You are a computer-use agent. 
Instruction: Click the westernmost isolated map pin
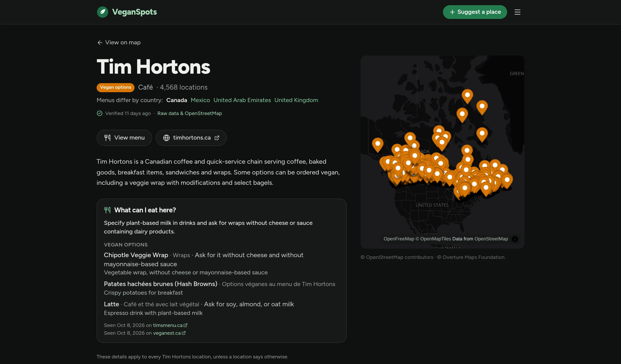click(x=378, y=145)
